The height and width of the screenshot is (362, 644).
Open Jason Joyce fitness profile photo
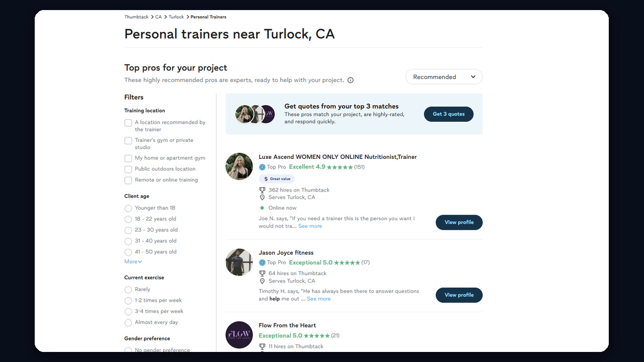(239, 262)
